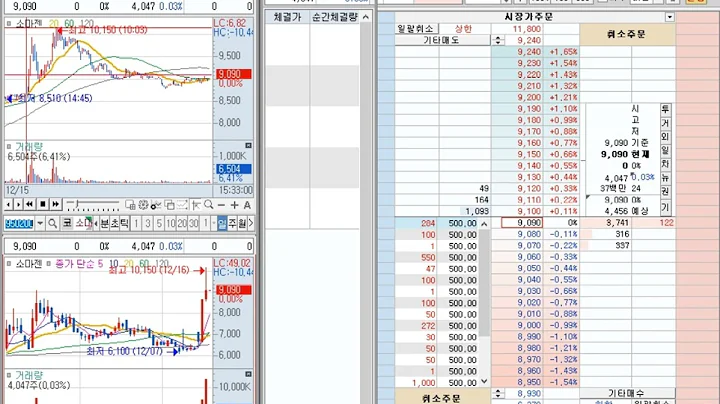
Task: Click the bid price cell 8,950
Action: [517, 382]
